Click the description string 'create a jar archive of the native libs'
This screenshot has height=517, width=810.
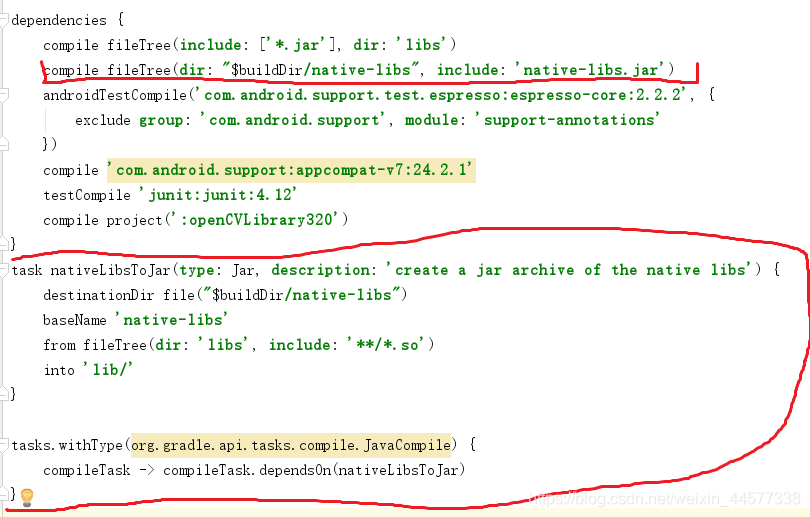pos(571,270)
